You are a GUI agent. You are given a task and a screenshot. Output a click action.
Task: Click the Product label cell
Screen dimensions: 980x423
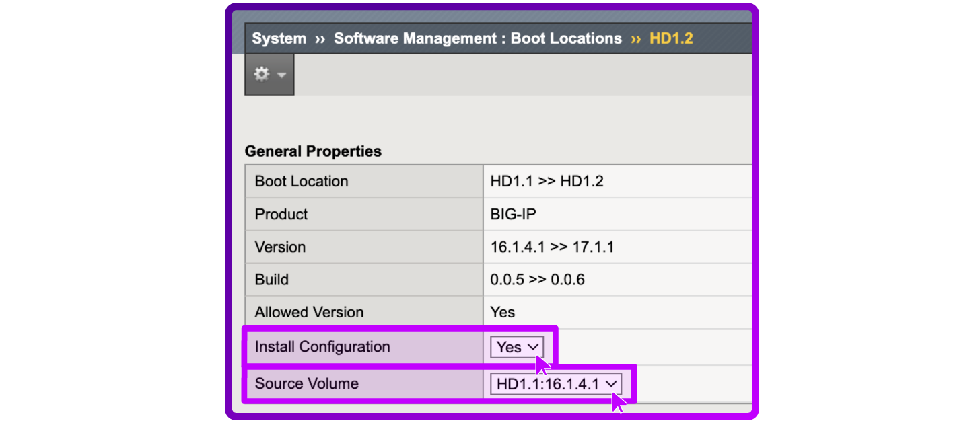pyautogui.click(x=364, y=215)
